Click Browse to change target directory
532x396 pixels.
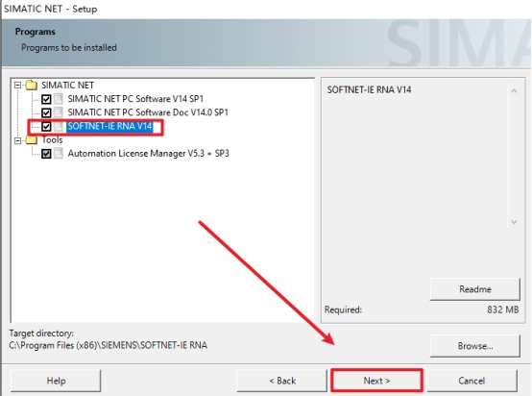pyautogui.click(x=475, y=346)
